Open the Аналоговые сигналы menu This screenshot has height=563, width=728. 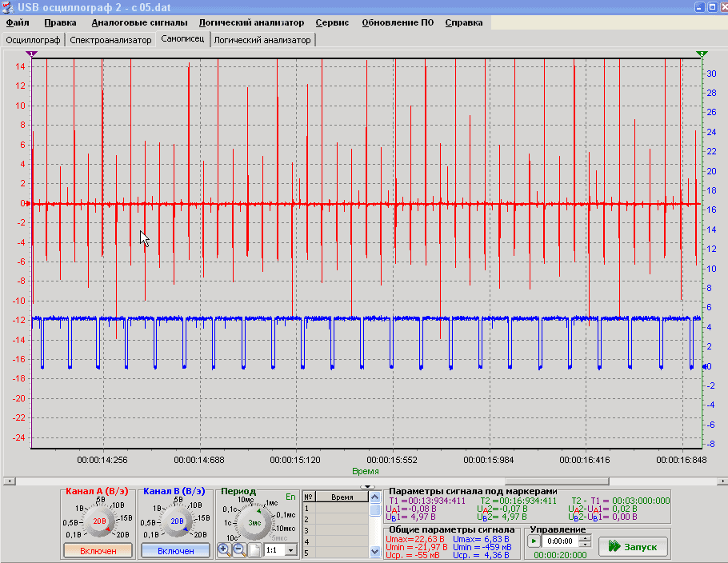[x=139, y=22]
